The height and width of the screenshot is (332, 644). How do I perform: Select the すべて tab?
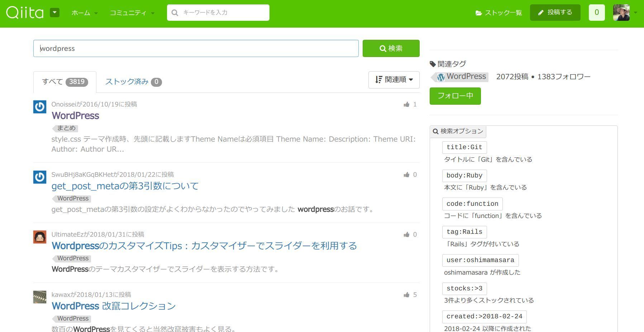[65, 82]
